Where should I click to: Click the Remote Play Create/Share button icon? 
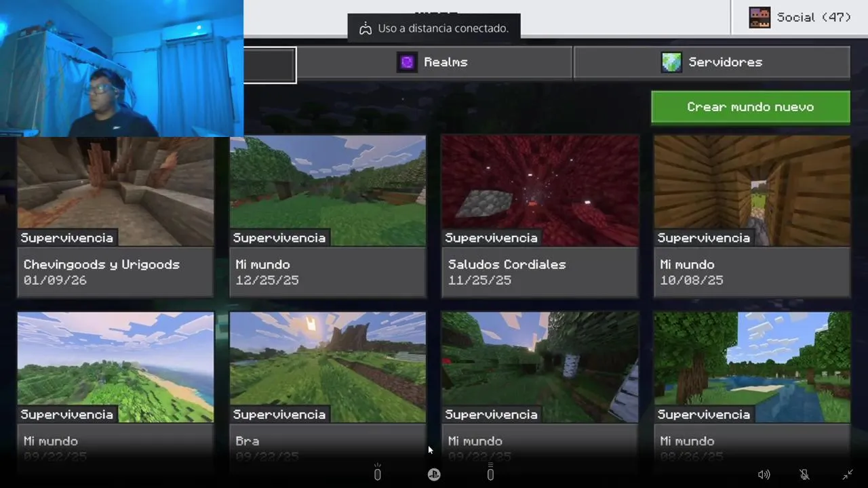378,474
